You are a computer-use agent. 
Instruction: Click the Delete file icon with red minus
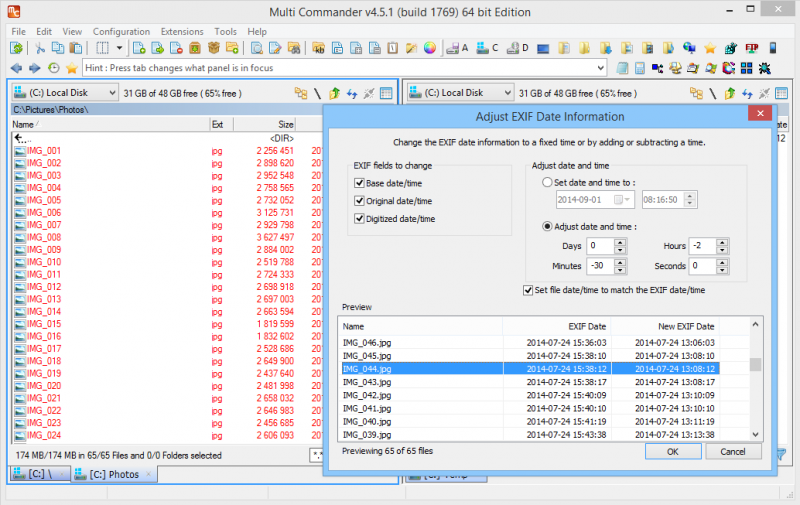(176, 48)
